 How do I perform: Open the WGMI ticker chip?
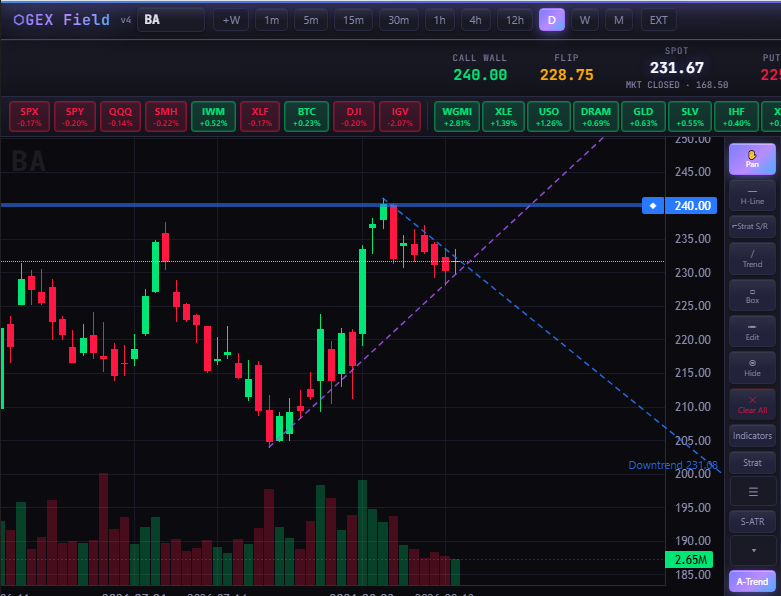pyautogui.click(x=457, y=117)
